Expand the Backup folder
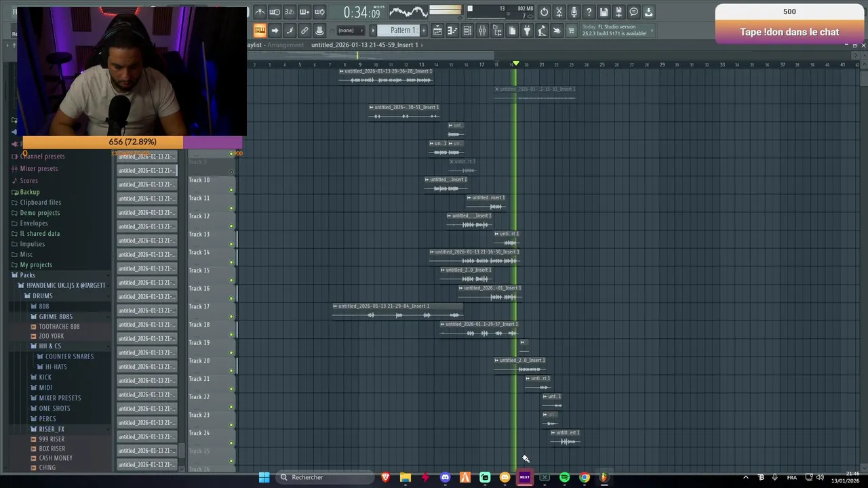 [29, 192]
